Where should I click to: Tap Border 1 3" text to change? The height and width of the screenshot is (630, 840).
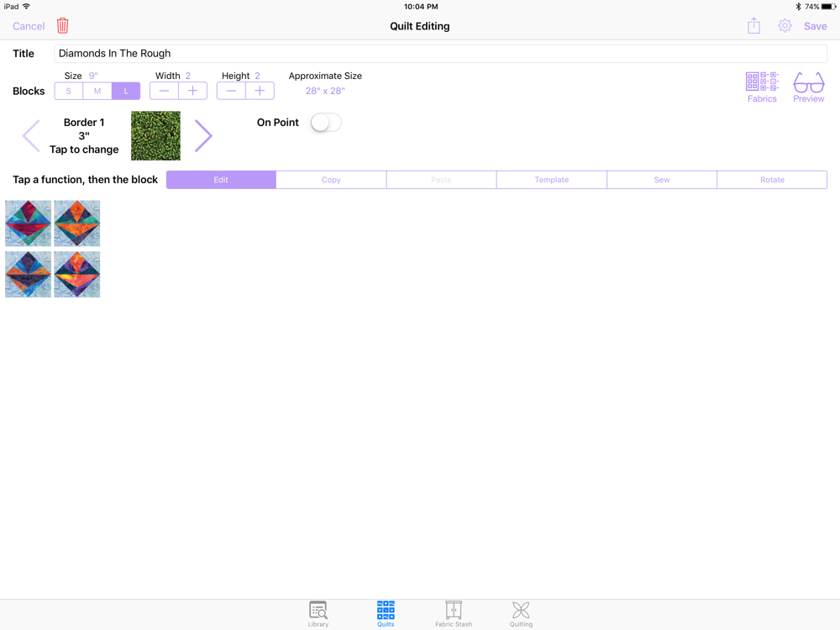pos(84,136)
